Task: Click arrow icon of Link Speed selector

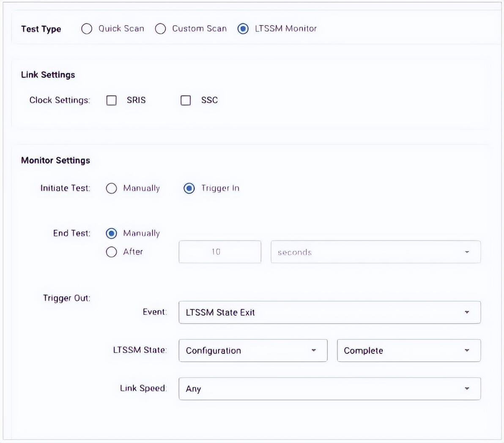Action: click(467, 388)
